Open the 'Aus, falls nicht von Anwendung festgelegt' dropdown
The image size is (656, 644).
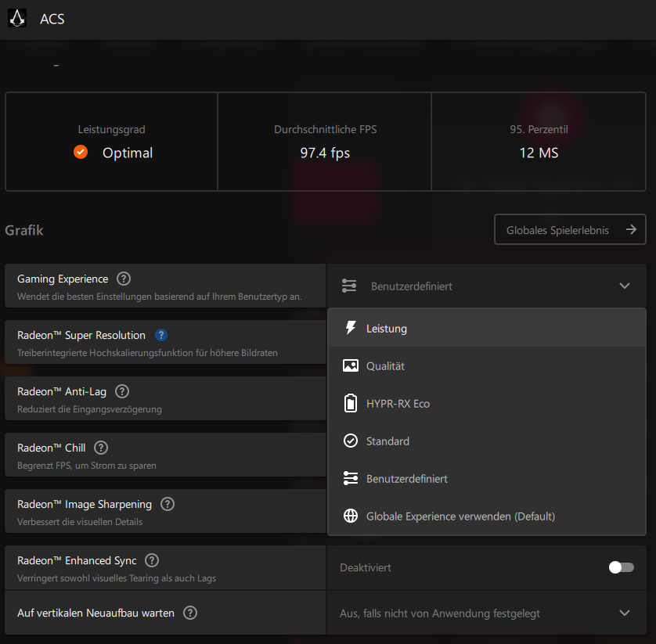point(486,613)
